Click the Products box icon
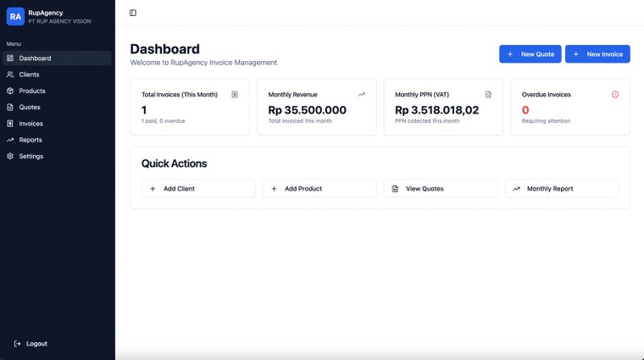The width and height of the screenshot is (644, 360). 10,91
